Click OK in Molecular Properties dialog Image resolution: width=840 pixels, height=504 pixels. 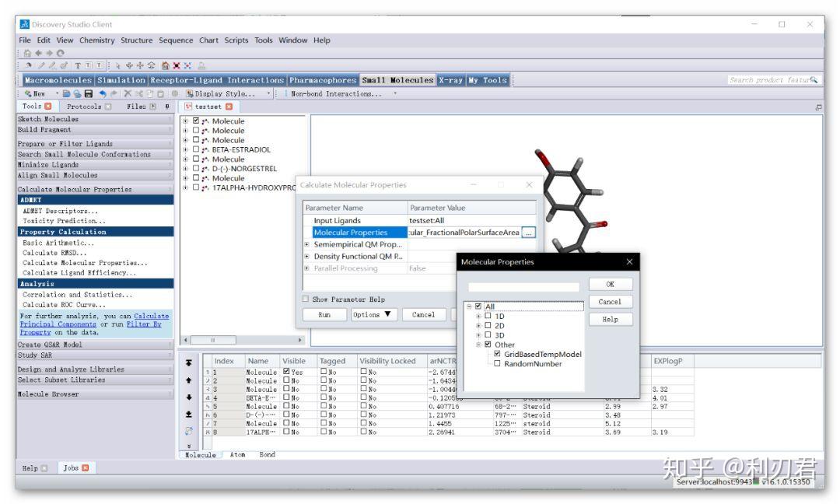click(611, 285)
